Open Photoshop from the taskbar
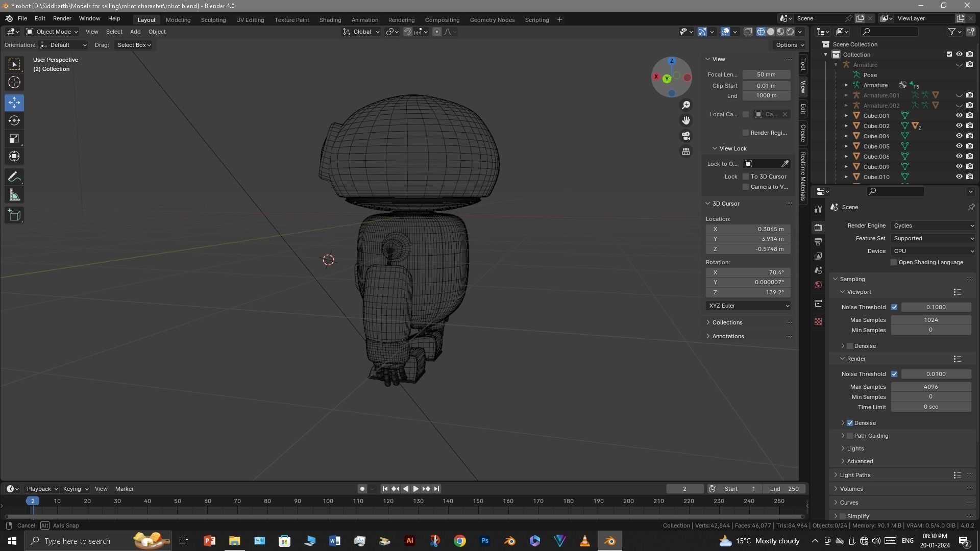Image resolution: width=980 pixels, height=551 pixels. 484,541
